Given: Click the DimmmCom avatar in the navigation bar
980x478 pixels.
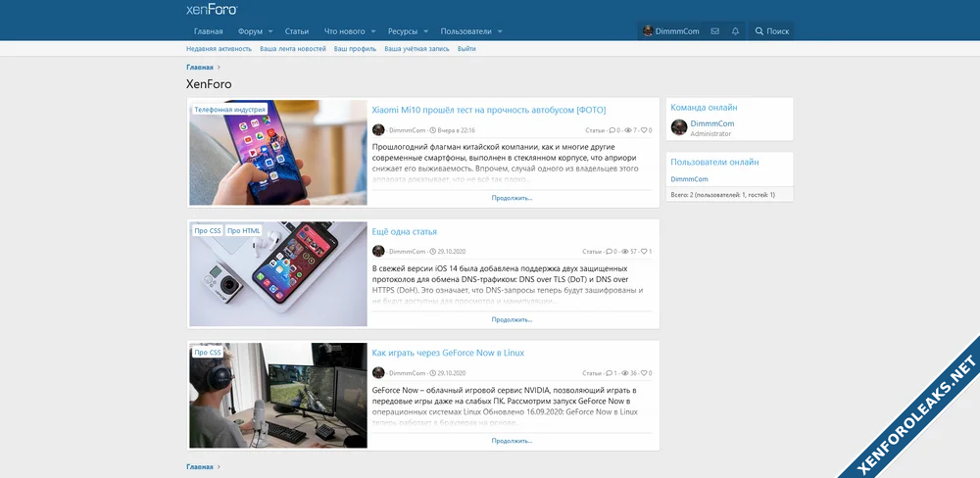Looking at the screenshot, I should (x=648, y=31).
